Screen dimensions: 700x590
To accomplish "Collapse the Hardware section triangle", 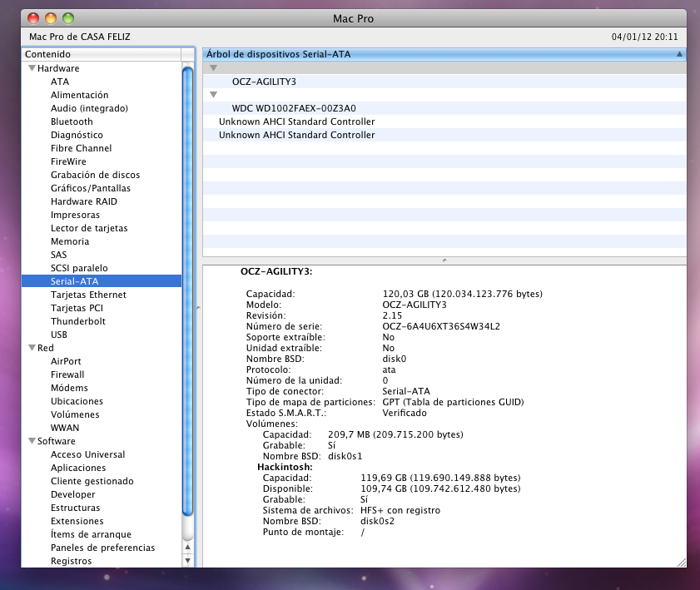I will click(31, 68).
